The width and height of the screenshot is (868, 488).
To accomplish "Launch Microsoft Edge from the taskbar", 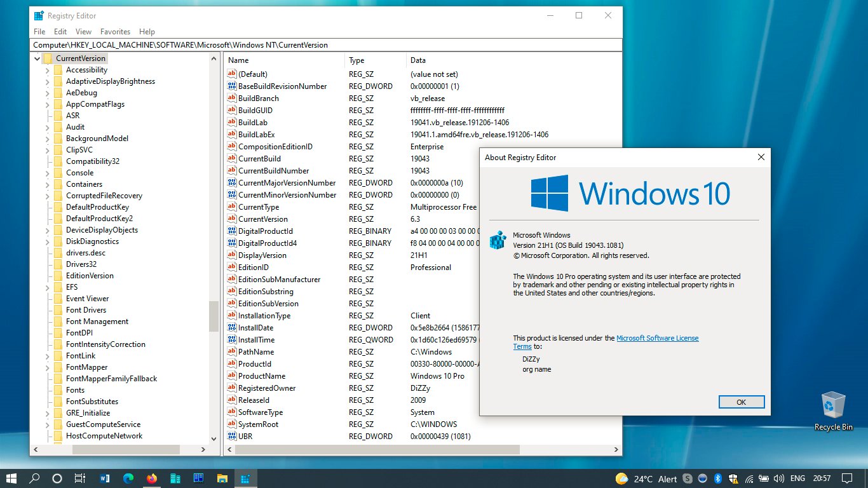I will (x=128, y=478).
